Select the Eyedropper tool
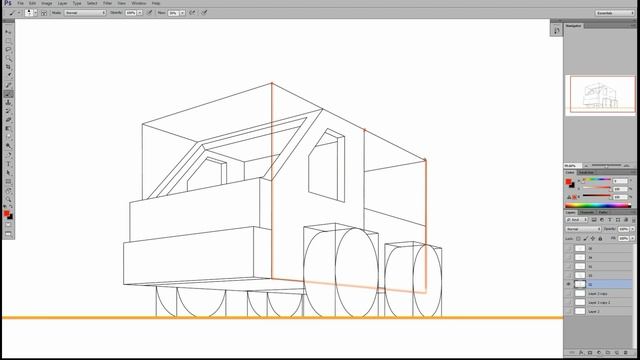640x360 pixels. coord(8,76)
